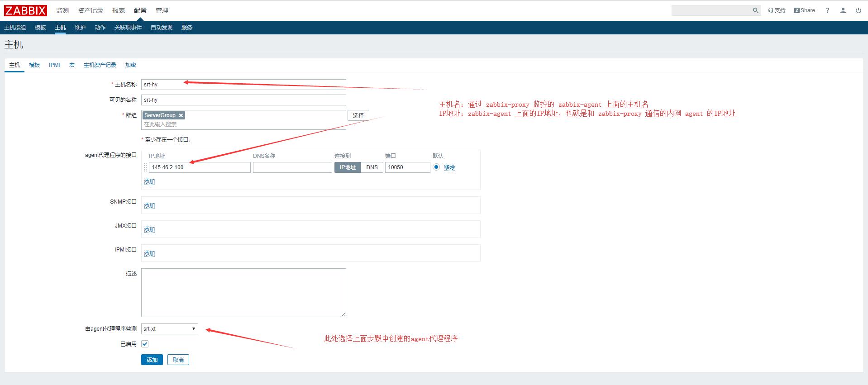Click 移除 to remove agent interface
Screen dimensions: 868x385
pos(449,167)
